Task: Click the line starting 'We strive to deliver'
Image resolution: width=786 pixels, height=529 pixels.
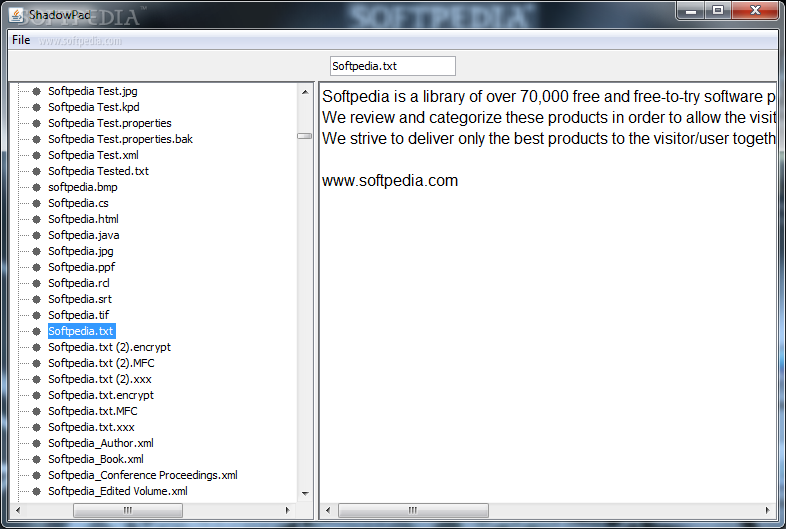Action: (x=548, y=138)
